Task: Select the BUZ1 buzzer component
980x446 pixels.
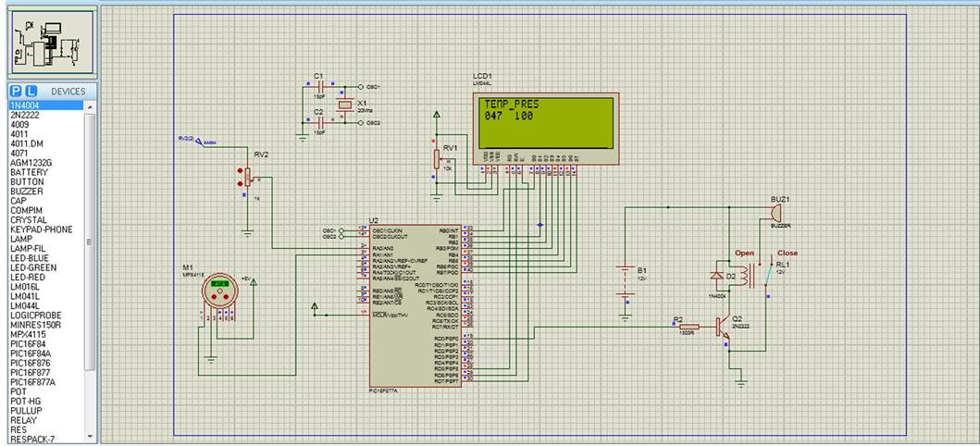Action: pyautogui.click(x=775, y=212)
